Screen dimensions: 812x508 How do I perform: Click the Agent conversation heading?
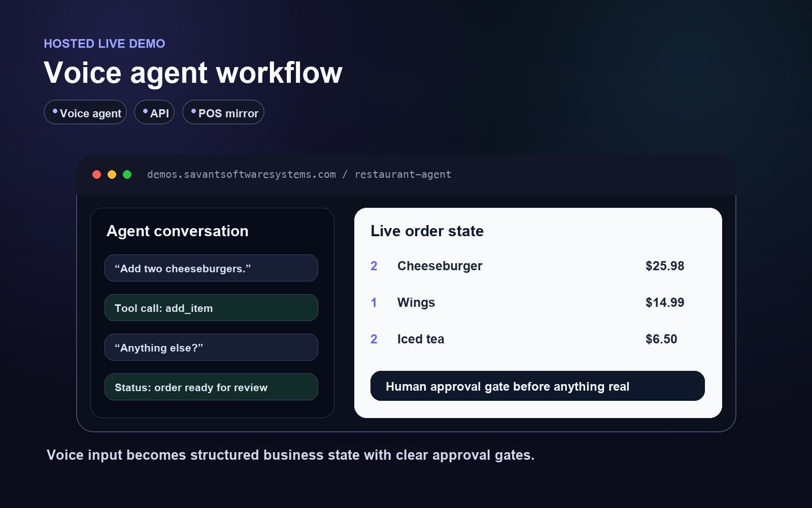[178, 231]
